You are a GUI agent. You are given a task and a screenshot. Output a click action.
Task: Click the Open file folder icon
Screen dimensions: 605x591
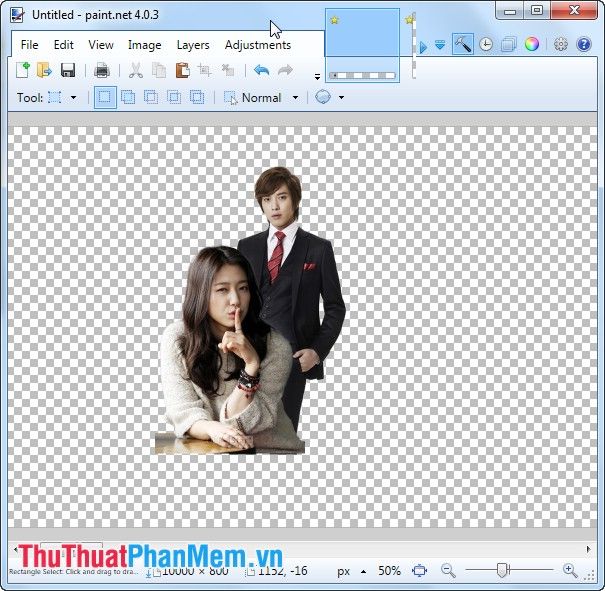(x=44, y=70)
